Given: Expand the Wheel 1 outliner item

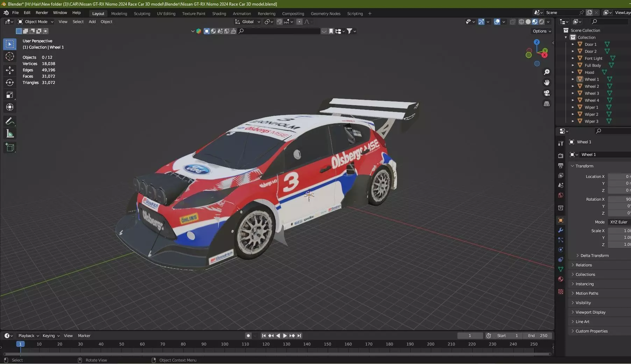Looking at the screenshot, I should tap(573, 79).
